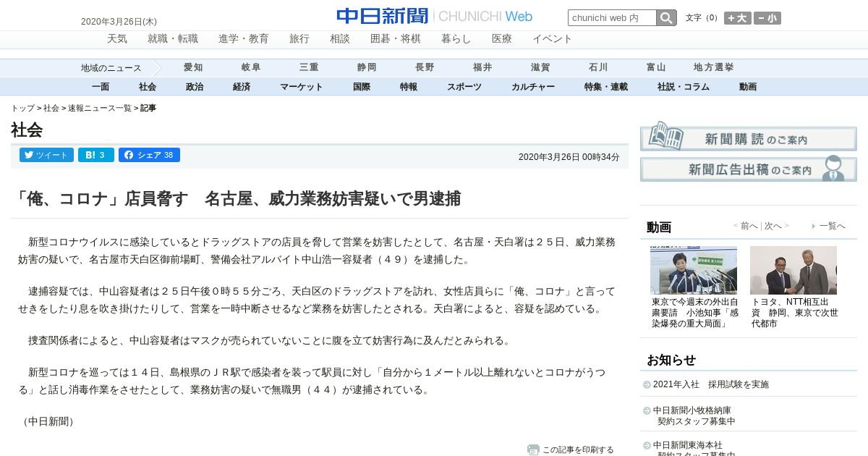868x456 pixels.
Task: Go to the 特集・連載 section
Action: click(606, 87)
